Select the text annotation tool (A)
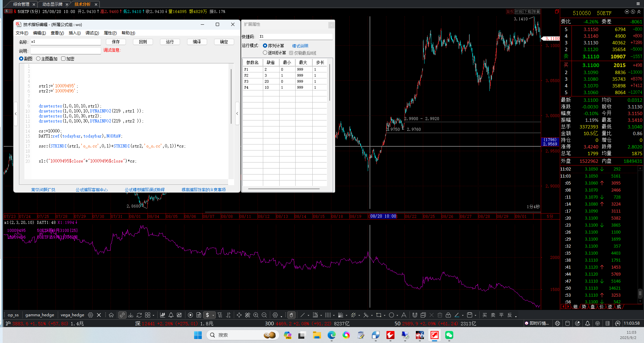 (404, 315)
